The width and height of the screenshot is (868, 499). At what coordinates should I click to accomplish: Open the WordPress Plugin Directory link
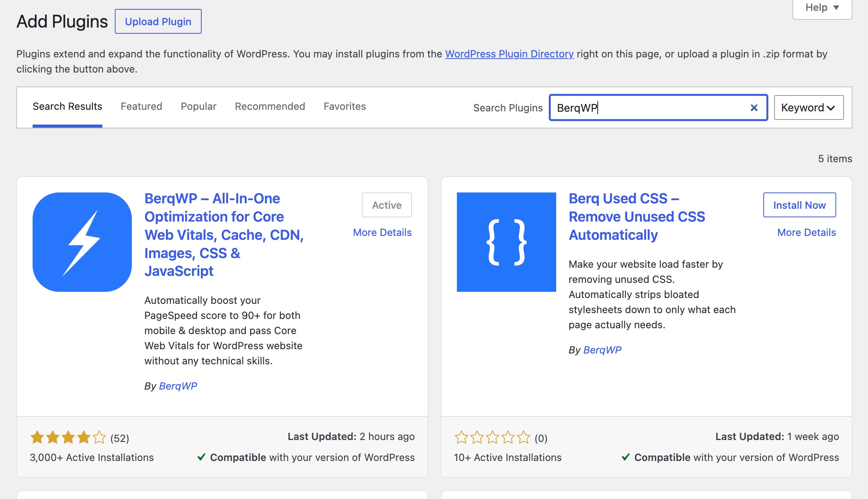[509, 54]
